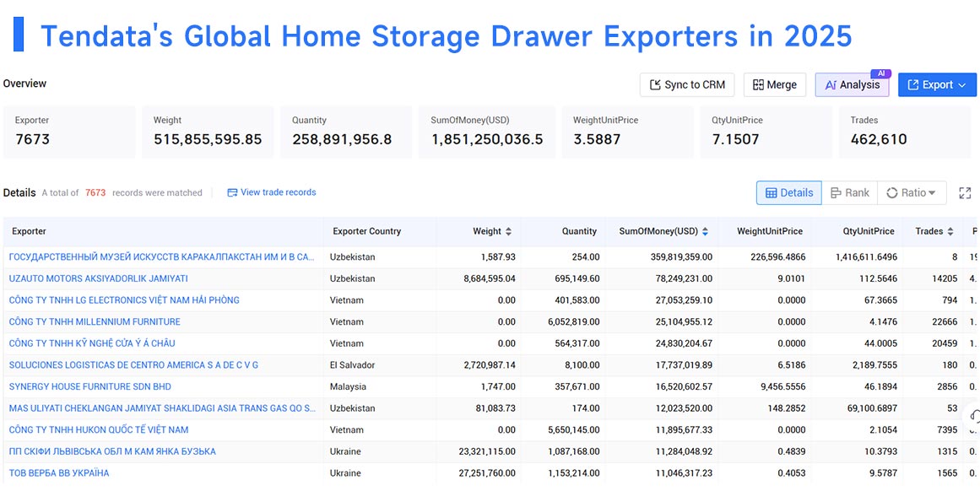Open CÔNG TY TNHH HUKON QUỐC TẾ link
This screenshot has height=491, width=980.
tap(98, 429)
